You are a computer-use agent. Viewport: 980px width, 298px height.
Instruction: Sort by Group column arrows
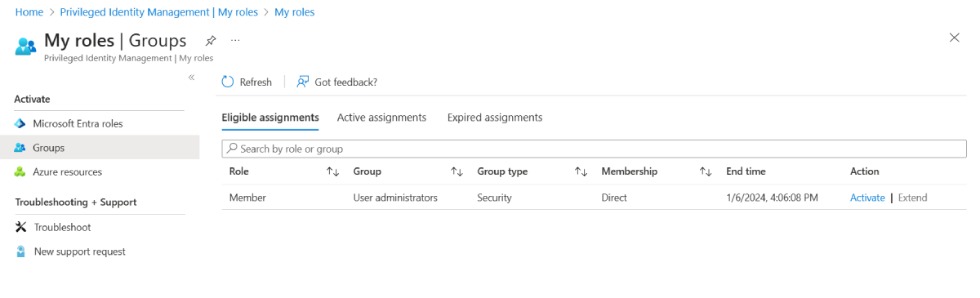click(x=457, y=171)
